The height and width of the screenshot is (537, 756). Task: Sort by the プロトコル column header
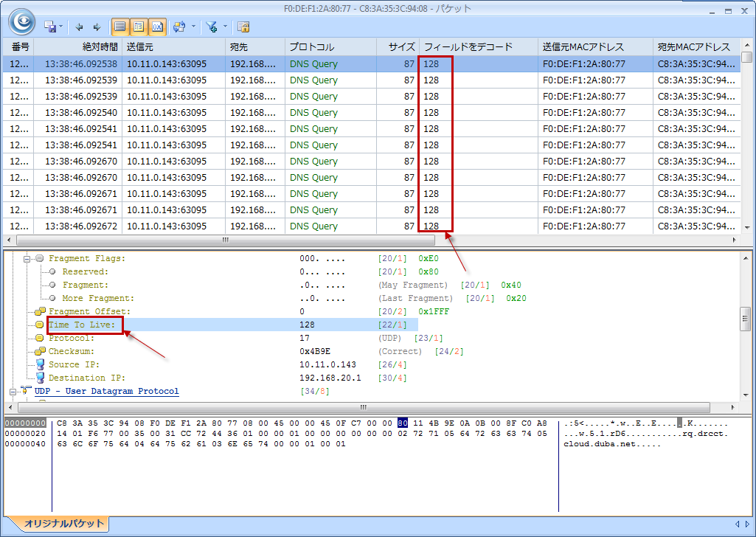(330, 46)
